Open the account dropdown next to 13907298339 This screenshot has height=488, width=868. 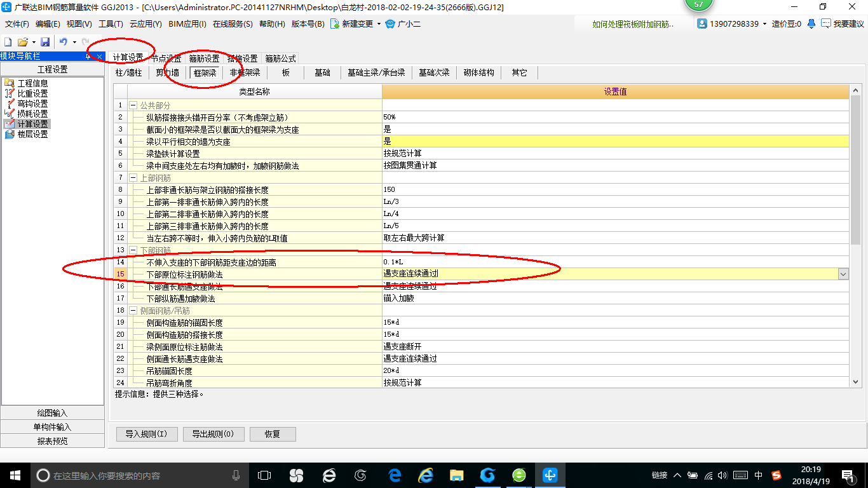coord(765,24)
